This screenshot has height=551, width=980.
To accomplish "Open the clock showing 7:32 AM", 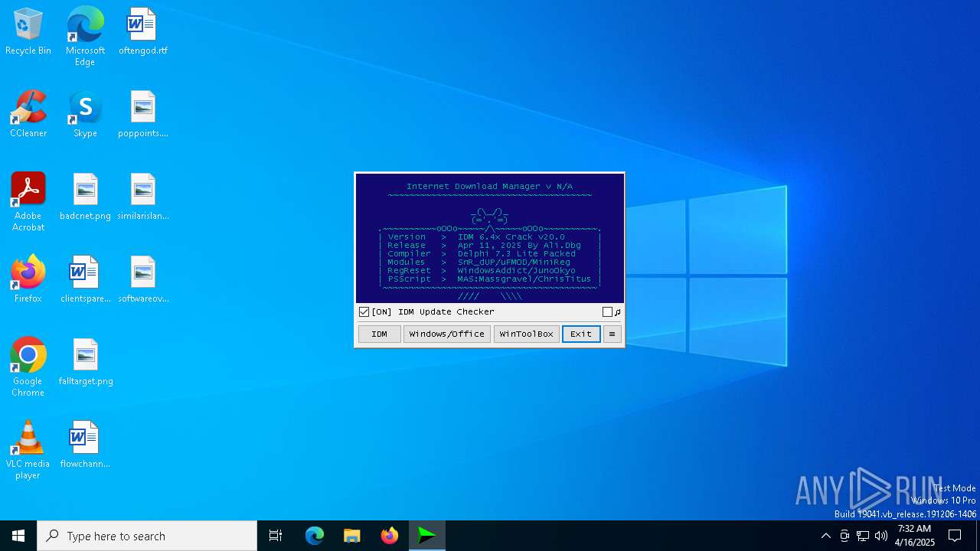I will pos(914,536).
